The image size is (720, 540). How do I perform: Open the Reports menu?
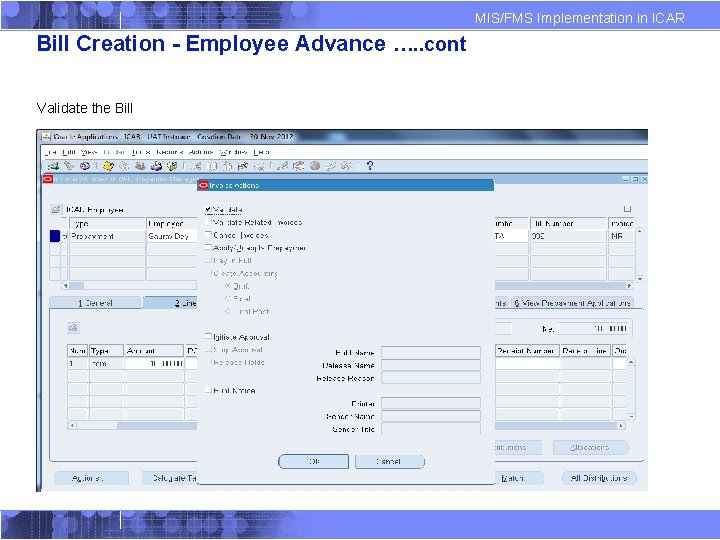[x=169, y=152]
